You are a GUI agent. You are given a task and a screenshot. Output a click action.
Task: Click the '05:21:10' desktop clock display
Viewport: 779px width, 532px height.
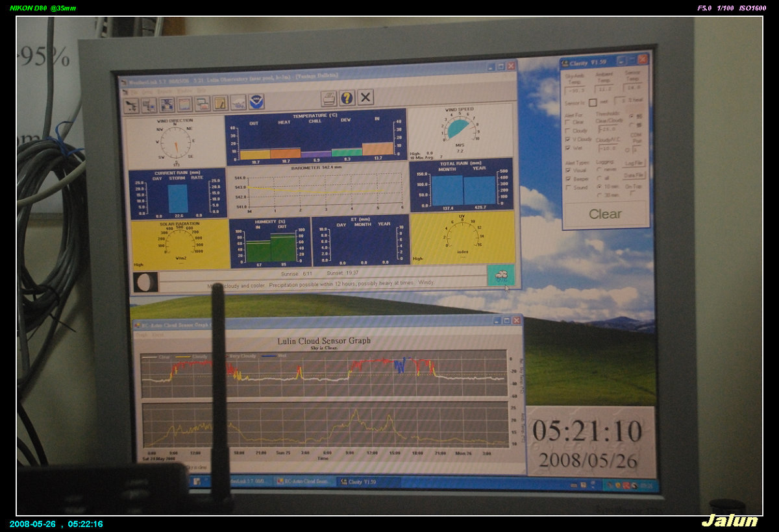(587, 431)
